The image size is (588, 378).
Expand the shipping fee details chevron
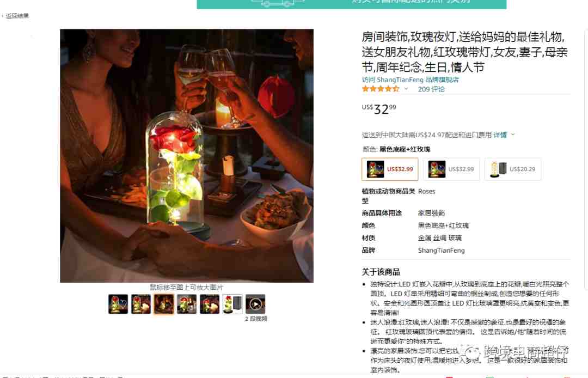pyautogui.click(x=513, y=135)
